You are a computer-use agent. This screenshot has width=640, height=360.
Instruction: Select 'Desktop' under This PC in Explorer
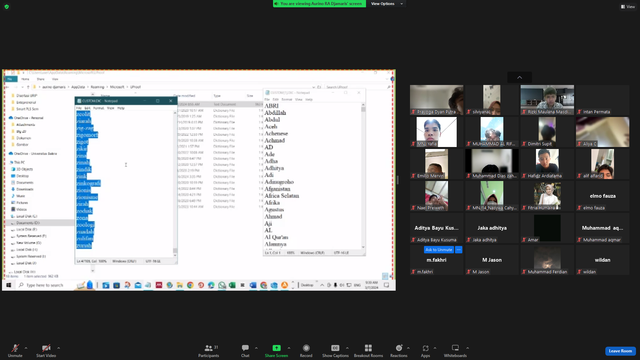click(22, 176)
